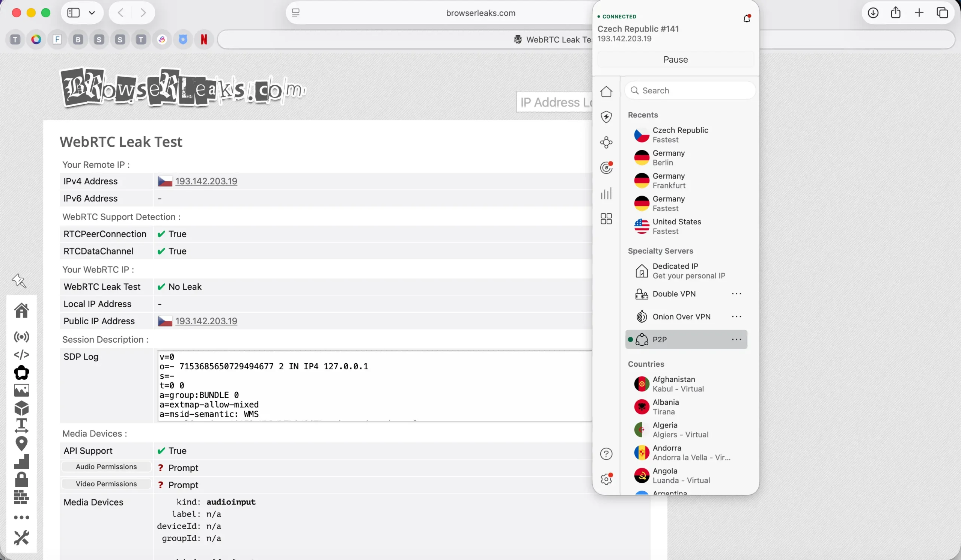961x560 pixels.
Task: Open NordVPN help question mark icon
Action: tap(606, 454)
